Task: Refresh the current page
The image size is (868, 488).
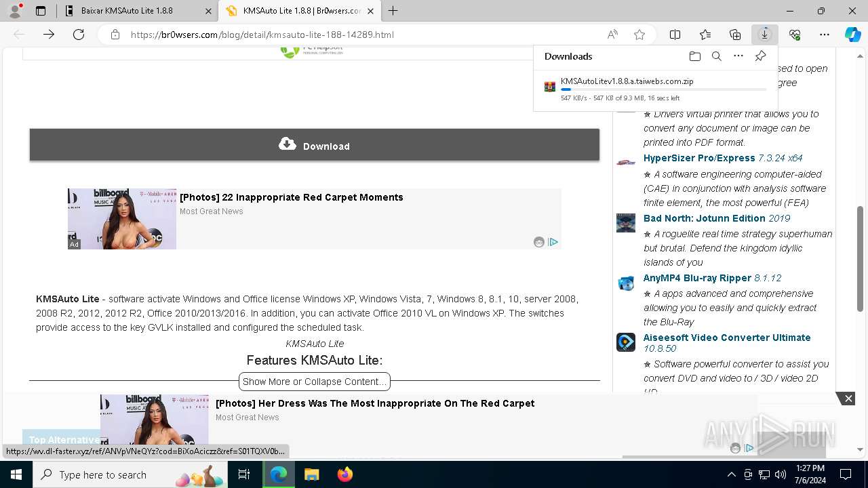Action: [x=79, y=35]
